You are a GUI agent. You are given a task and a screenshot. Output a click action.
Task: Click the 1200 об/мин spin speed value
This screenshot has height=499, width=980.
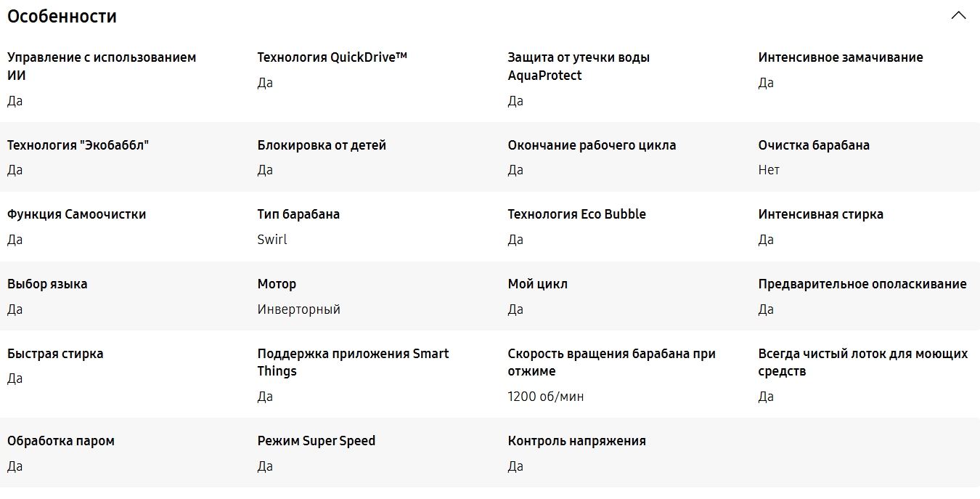545,397
